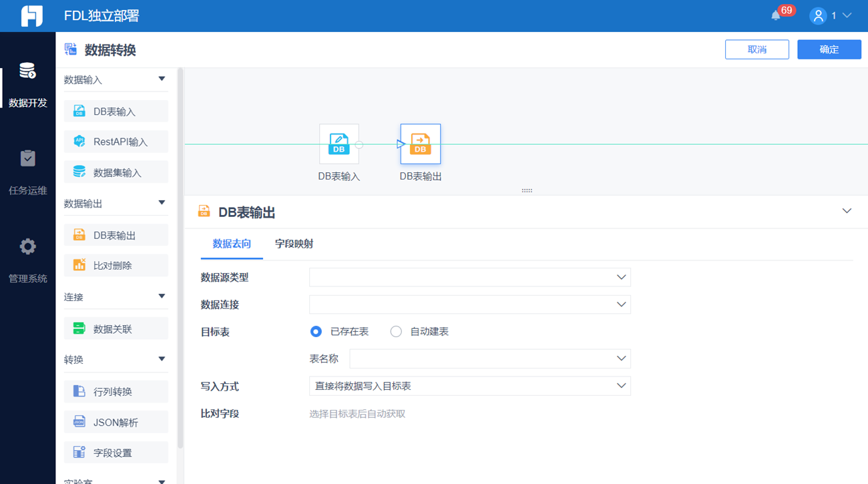
Task: Open the 数据开发 sidebar section
Action: (x=27, y=86)
